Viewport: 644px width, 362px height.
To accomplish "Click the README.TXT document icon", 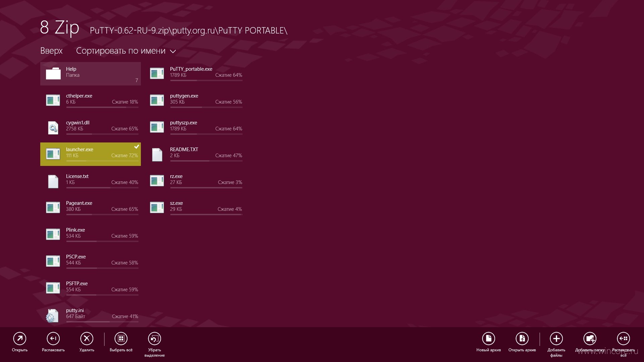I will click(157, 154).
